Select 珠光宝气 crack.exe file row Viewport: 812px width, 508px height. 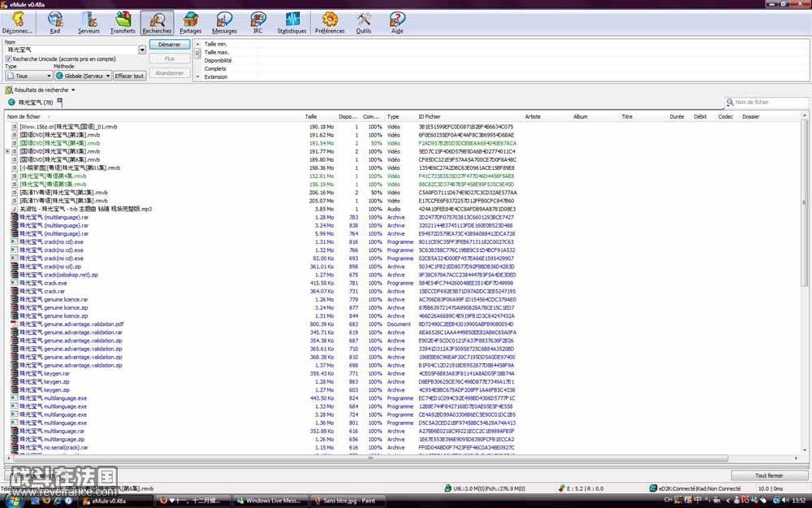[43, 283]
